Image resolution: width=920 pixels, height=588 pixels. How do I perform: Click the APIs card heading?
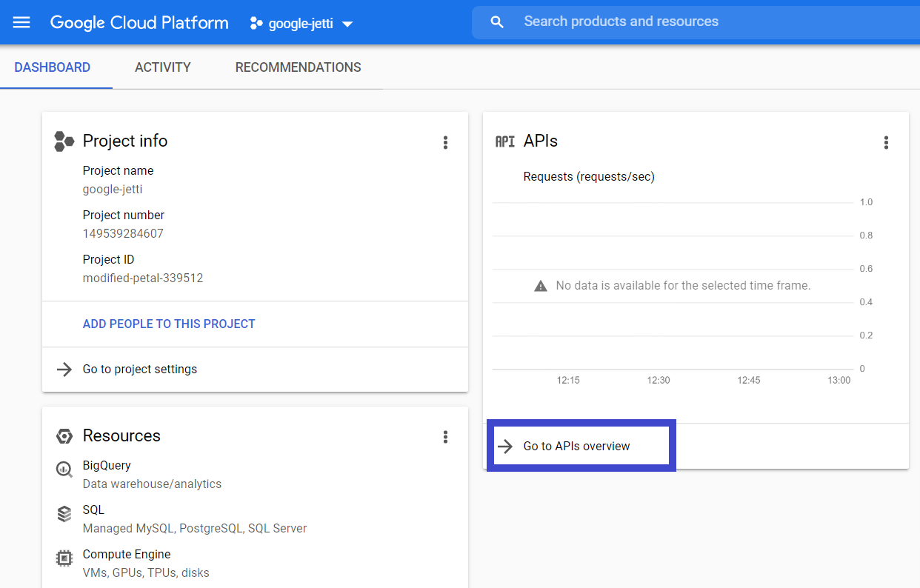tap(541, 141)
